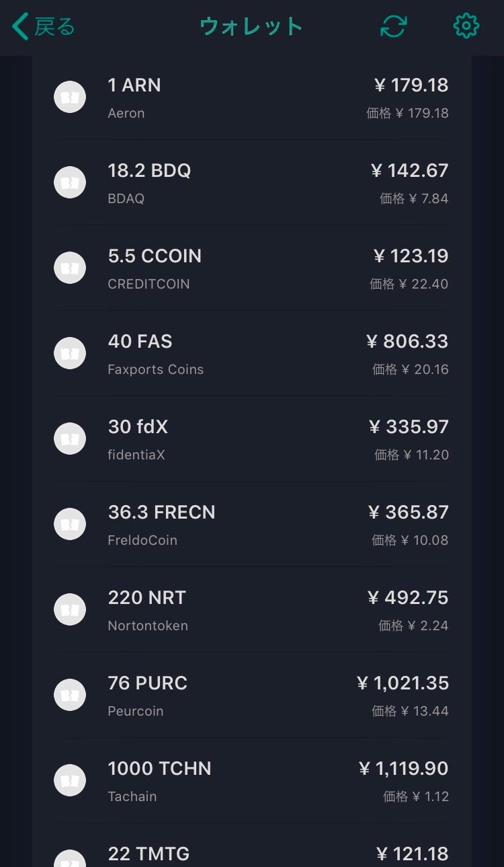Tap the Faxports Coins FAS icon
Image resolution: width=504 pixels, height=867 pixels.
70,353
